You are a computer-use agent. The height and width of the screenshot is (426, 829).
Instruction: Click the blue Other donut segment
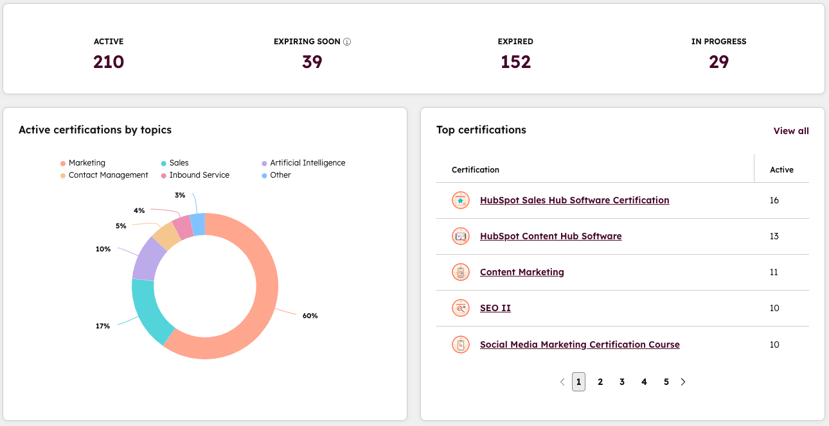(198, 223)
